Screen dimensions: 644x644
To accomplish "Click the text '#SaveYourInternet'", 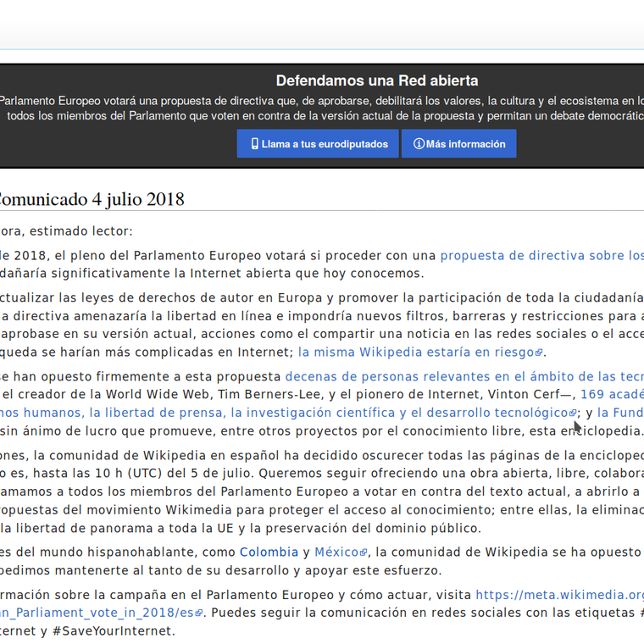I will (112, 630).
